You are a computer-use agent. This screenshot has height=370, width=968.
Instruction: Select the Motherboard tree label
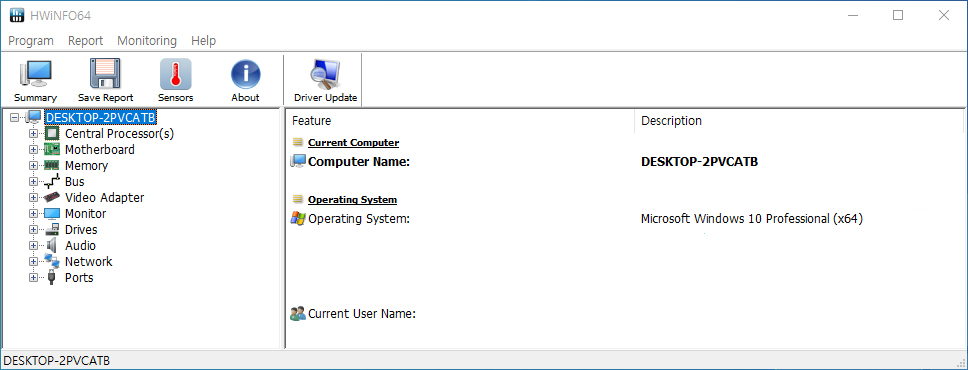[x=100, y=149]
